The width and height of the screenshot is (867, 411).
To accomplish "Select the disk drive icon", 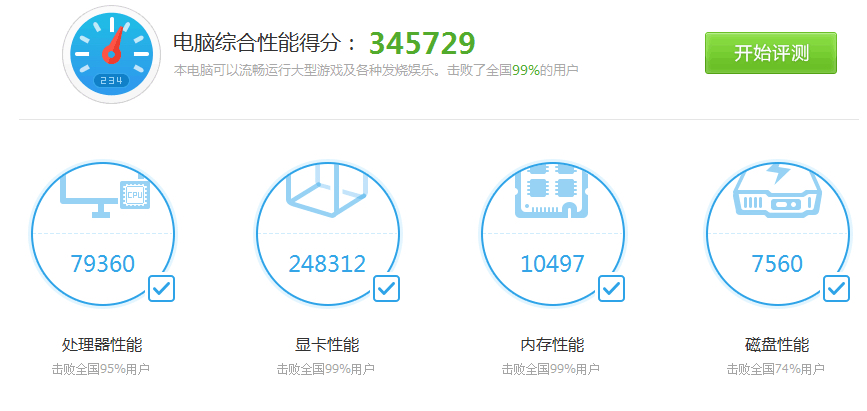I will [777, 190].
